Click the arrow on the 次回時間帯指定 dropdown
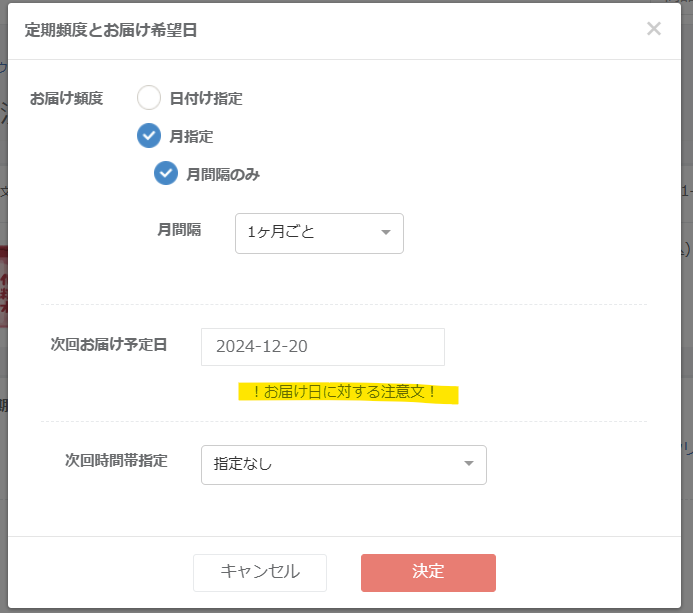 [x=468, y=464]
